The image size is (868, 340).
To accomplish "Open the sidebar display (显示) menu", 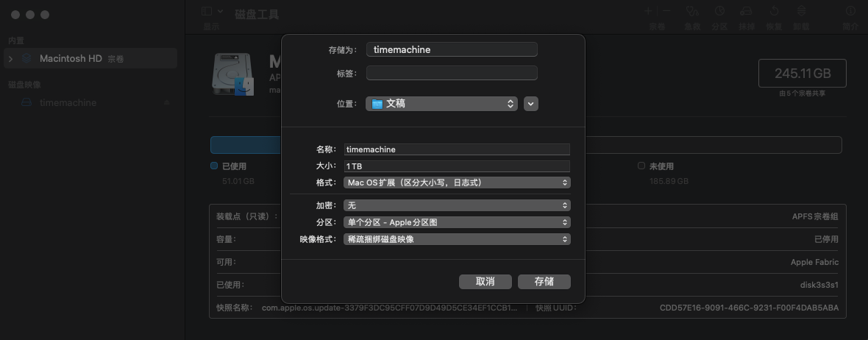I will 212,12.
